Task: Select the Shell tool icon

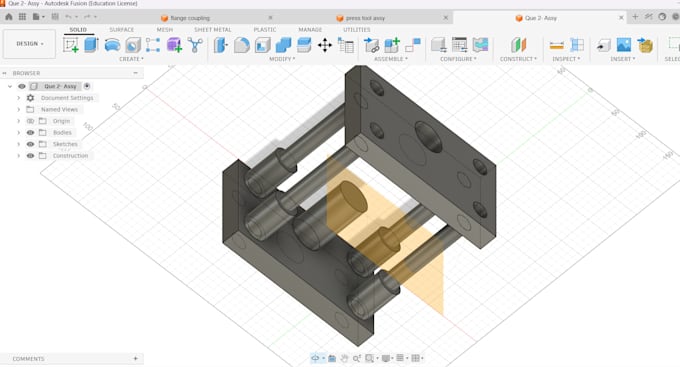Action: click(262, 45)
